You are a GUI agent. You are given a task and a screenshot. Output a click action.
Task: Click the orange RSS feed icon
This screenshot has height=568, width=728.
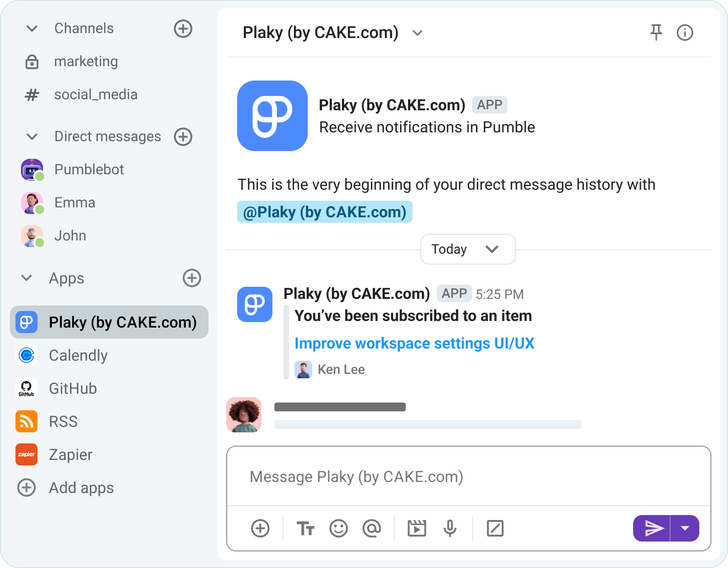(26, 421)
